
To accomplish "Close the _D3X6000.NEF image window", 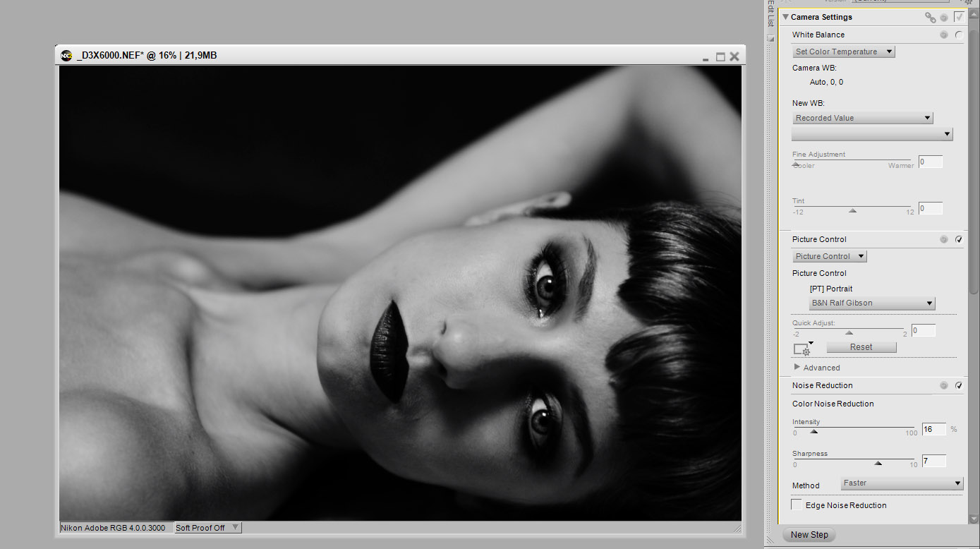I will pyautogui.click(x=734, y=56).
